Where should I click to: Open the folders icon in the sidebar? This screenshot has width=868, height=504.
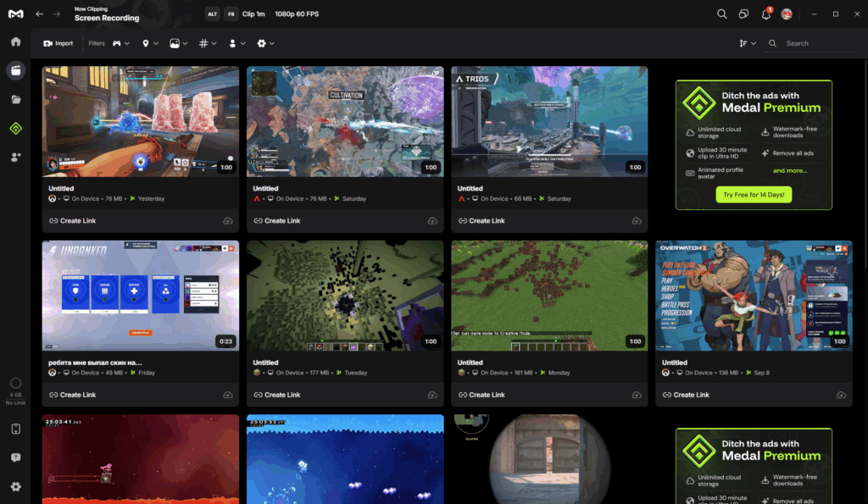click(15, 100)
